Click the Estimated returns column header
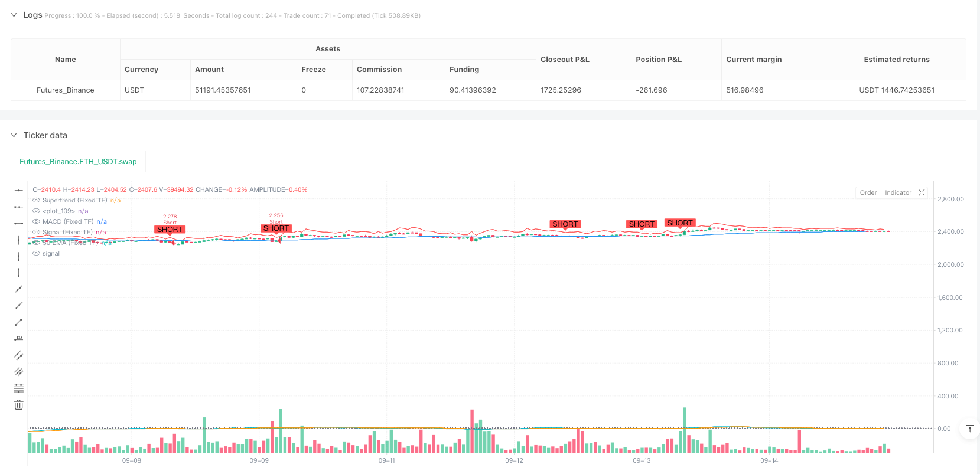 (x=897, y=60)
